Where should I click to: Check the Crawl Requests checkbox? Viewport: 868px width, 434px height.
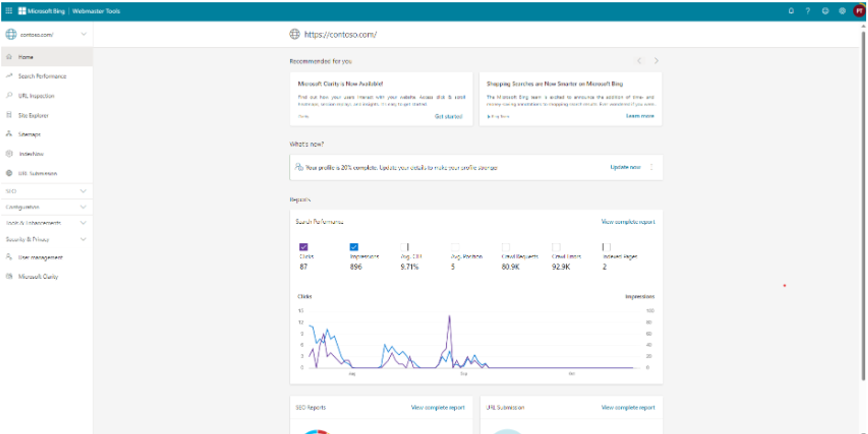pyautogui.click(x=506, y=247)
